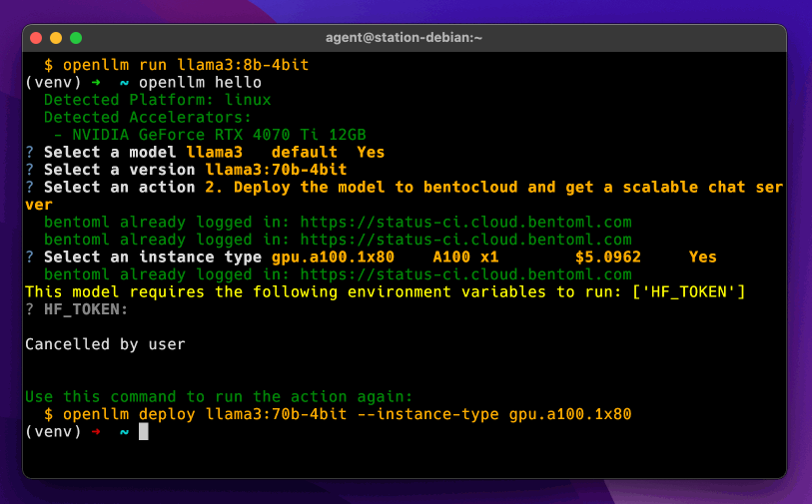The image size is (812, 504).
Task: Click the 'Cancelled by user' message
Action: [x=105, y=344]
